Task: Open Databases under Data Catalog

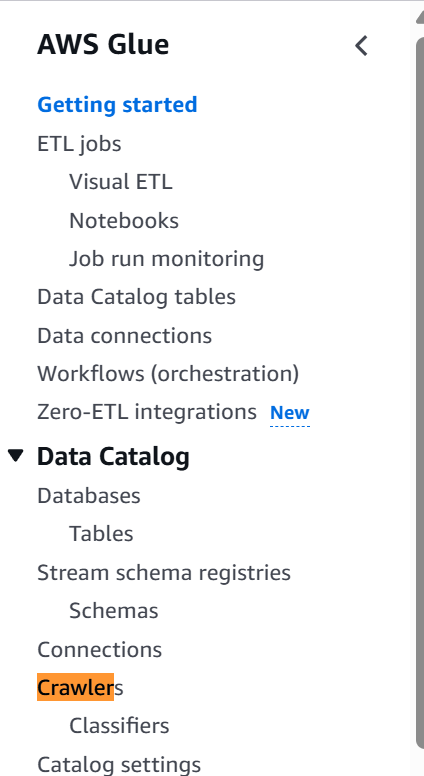Action: pos(89,495)
